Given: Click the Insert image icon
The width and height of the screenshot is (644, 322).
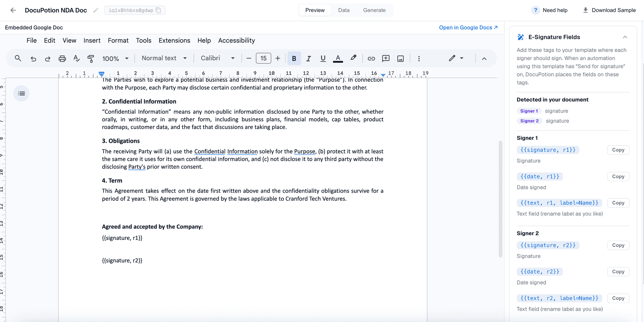Looking at the screenshot, I should [400, 59].
